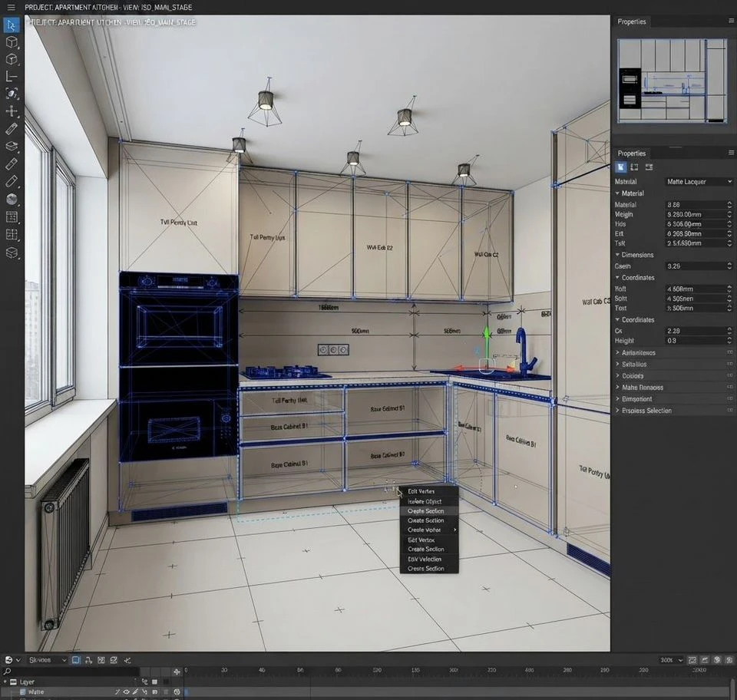737x700 pixels.
Task: Click the highlighted first Properties tab icon
Action: [621, 167]
